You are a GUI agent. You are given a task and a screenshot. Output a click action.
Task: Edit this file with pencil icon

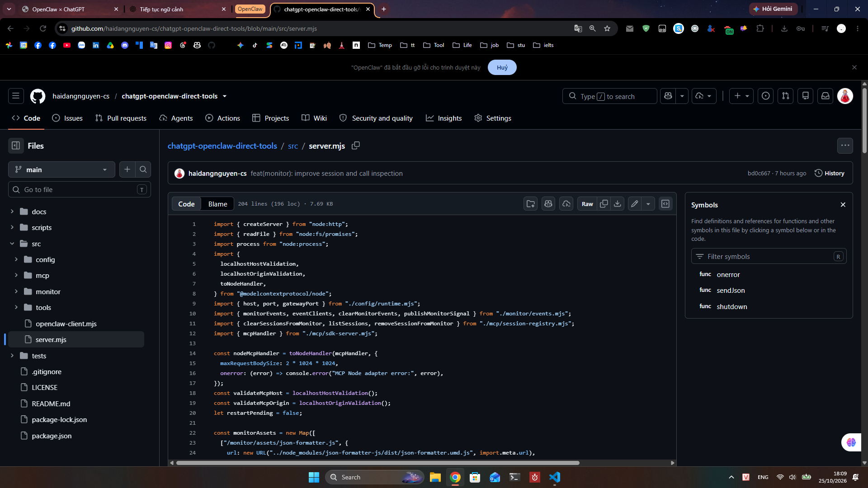pyautogui.click(x=635, y=204)
